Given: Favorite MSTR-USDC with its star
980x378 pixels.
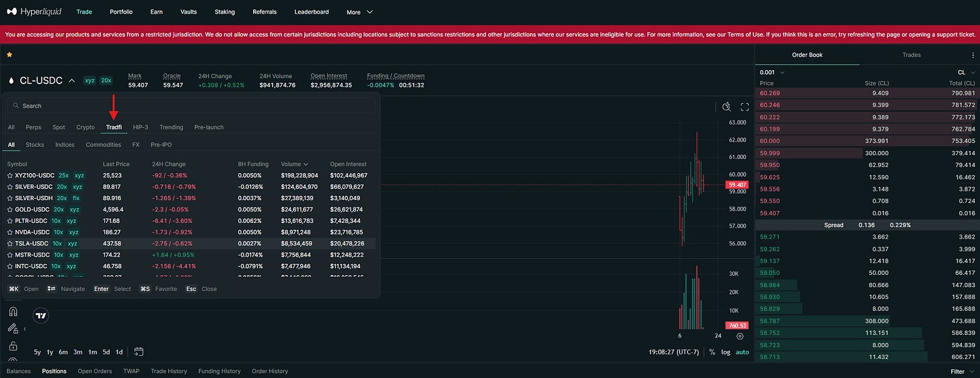Looking at the screenshot, I should point(10,255).
